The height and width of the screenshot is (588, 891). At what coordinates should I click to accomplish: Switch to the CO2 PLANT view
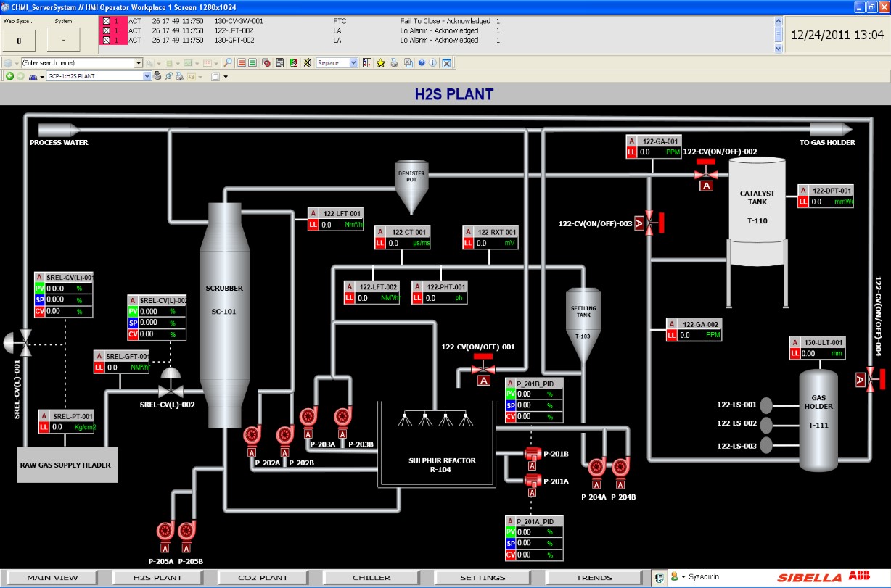pos(263,578)
